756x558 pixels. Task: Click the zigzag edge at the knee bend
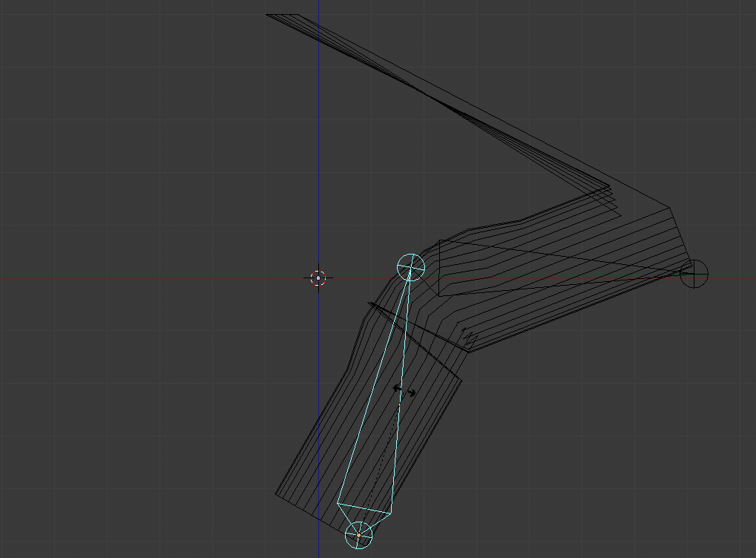point(469,338)
